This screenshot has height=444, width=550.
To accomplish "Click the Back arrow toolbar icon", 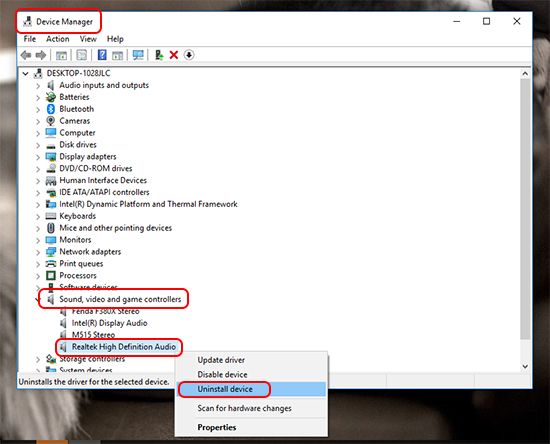I will [26, 55].
